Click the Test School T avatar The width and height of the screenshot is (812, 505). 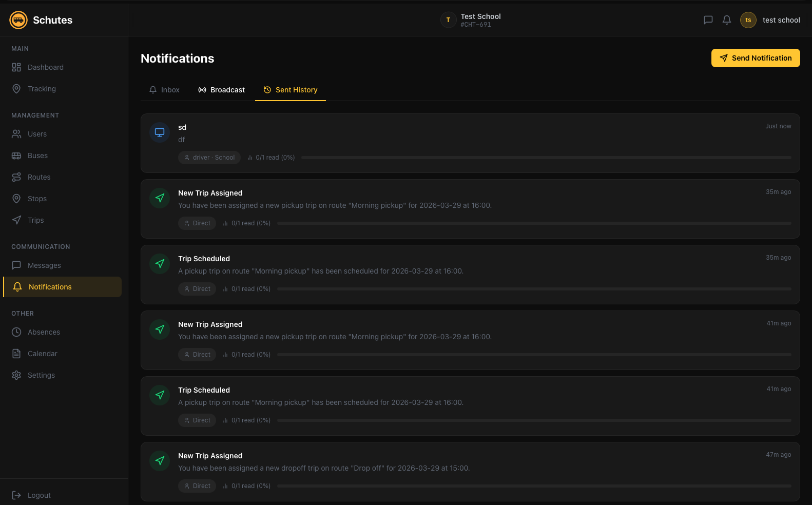click(448, 20)
